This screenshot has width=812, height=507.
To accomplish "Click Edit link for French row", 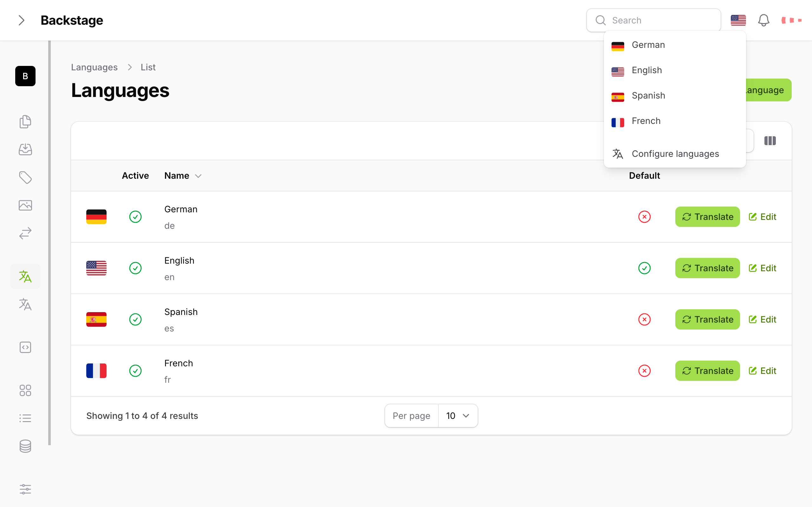I will (762, 370).
